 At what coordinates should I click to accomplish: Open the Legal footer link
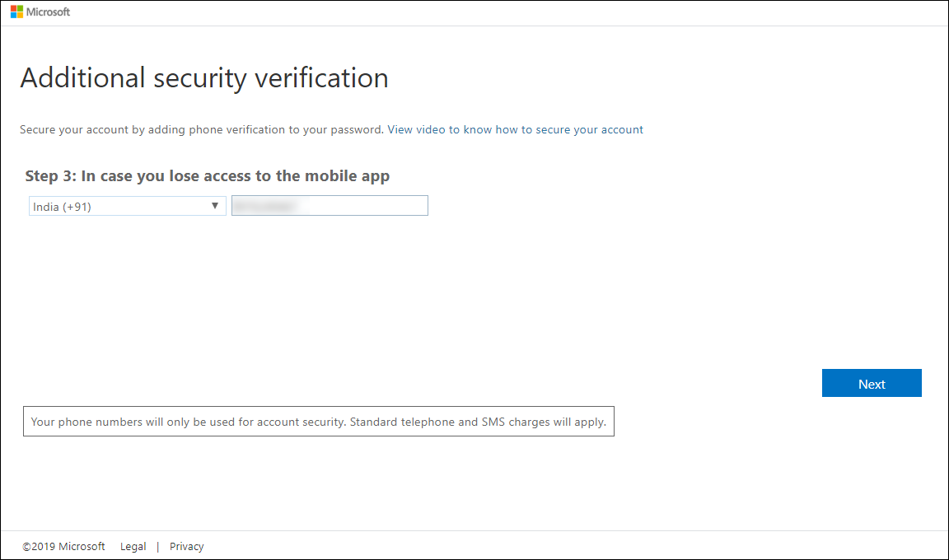pyautogui.click(x=133, y=546)
